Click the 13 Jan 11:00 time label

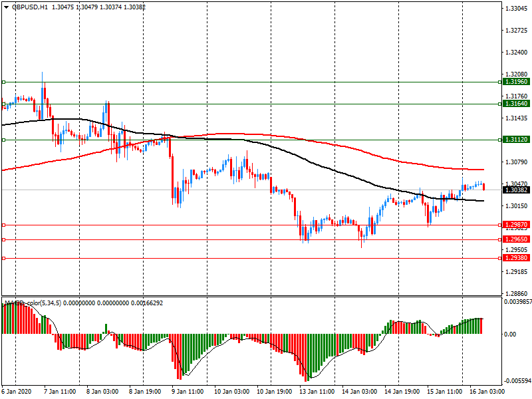pyautogui.click(x=316, y=392)
